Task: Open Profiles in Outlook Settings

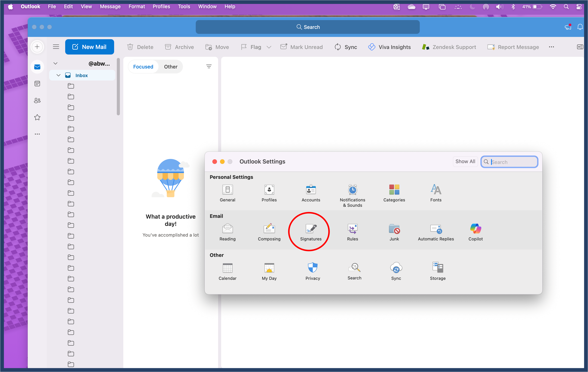Action: (269, 193)
